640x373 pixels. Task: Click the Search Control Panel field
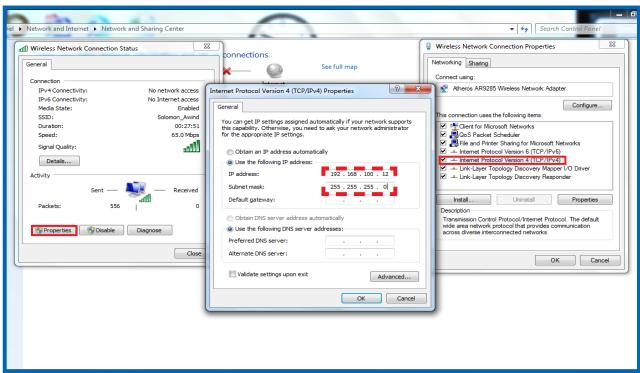click(586, 29)
